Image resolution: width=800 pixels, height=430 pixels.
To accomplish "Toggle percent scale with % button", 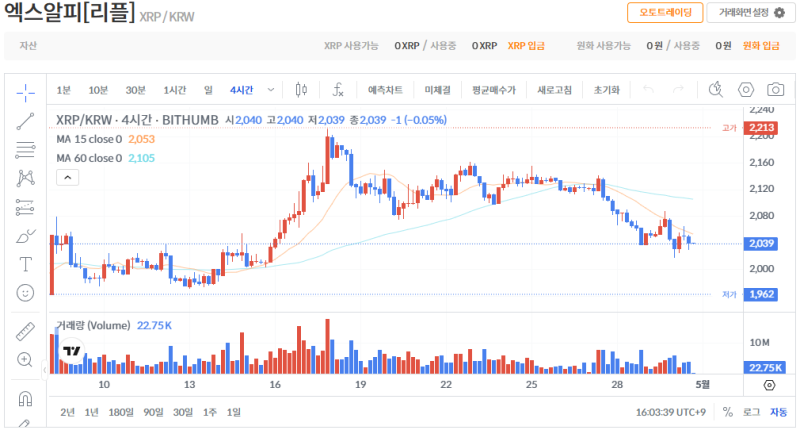I will point(728,412).
